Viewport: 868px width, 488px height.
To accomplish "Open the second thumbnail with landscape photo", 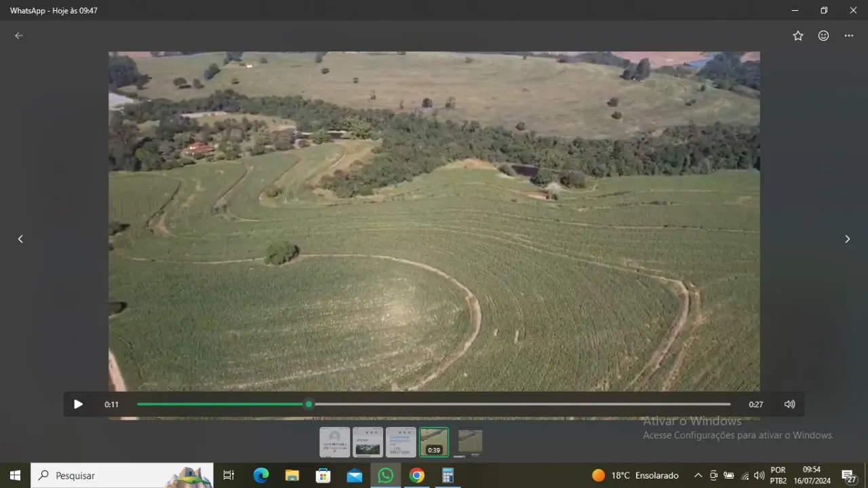I will click(x=368, y=443).
